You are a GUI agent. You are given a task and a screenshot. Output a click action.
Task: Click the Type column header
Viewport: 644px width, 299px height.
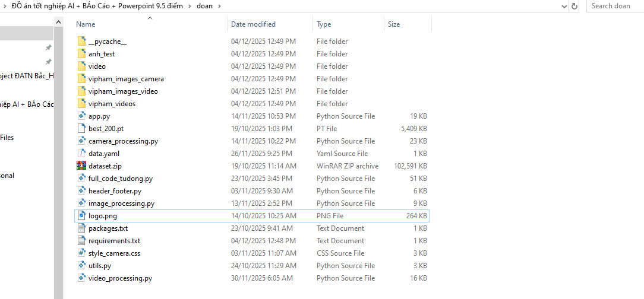[324, 24]
